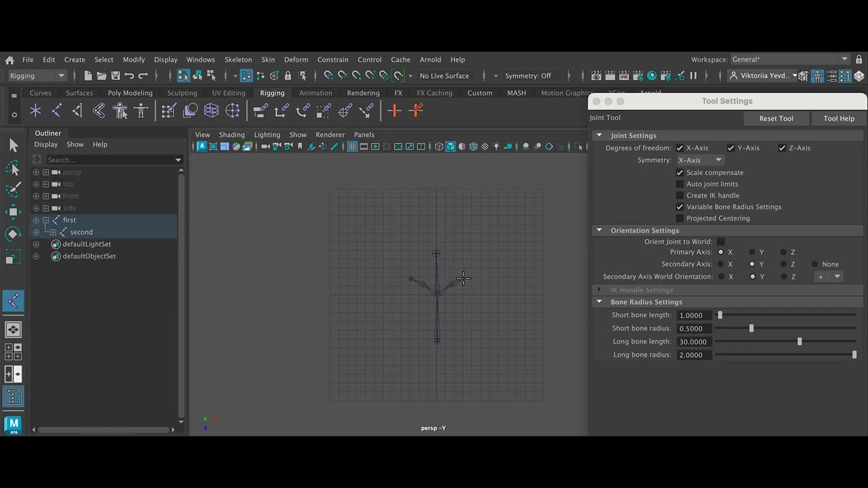This screenshot has width=868, height=488.
Task: Enable the Create IK handle checkbox
Action: (x=679, y=196)
